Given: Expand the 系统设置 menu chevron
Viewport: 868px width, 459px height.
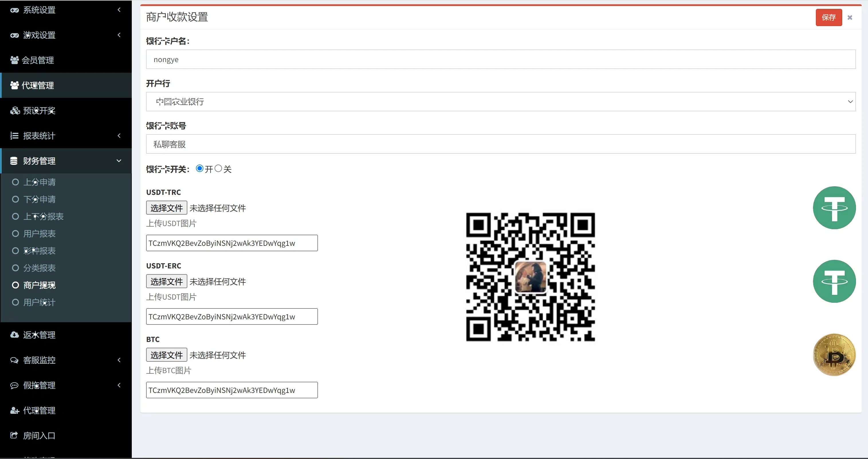Looking at the screenshot, I should [119, 10].
